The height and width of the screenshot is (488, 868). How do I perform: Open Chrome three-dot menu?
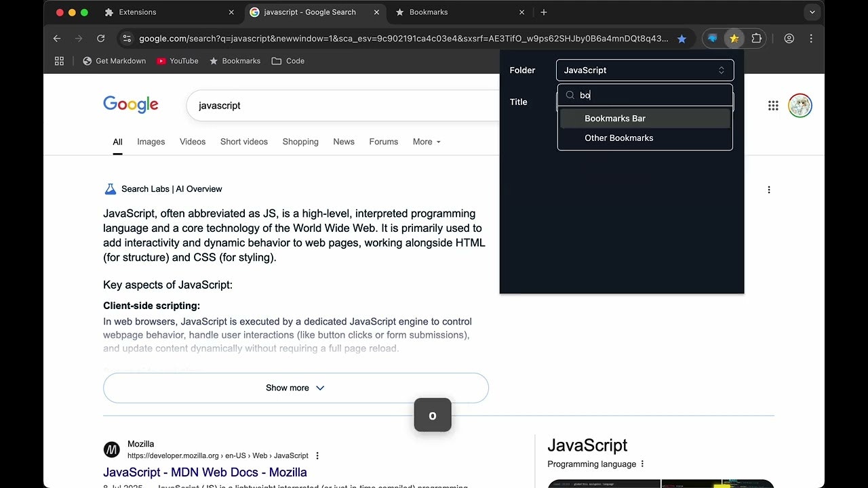(811, 39)
